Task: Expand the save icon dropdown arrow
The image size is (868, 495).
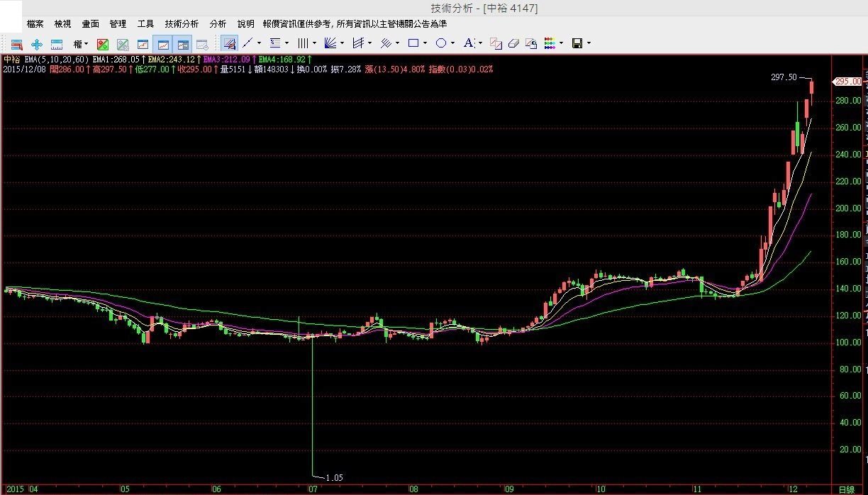Action: click(x=589, y=44)
